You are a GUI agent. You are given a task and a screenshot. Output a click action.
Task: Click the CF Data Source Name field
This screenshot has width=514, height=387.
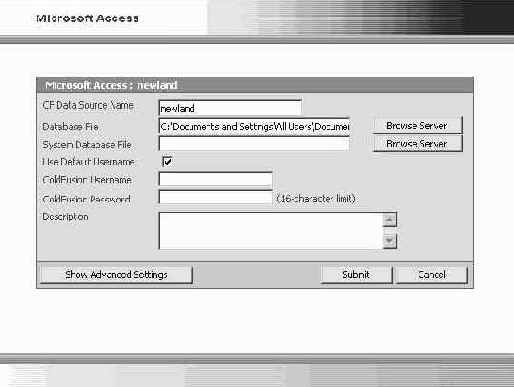(x=230, y=108)
